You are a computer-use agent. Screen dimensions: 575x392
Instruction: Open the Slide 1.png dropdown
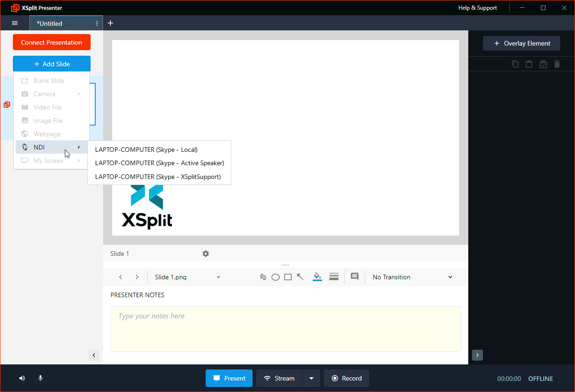[x=188, y=277]
